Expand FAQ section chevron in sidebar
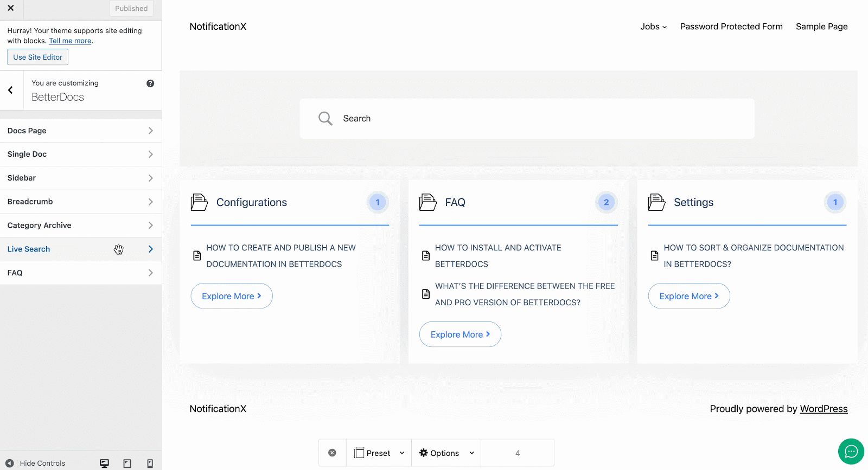868x470 pixels. [x=151, y=273]
